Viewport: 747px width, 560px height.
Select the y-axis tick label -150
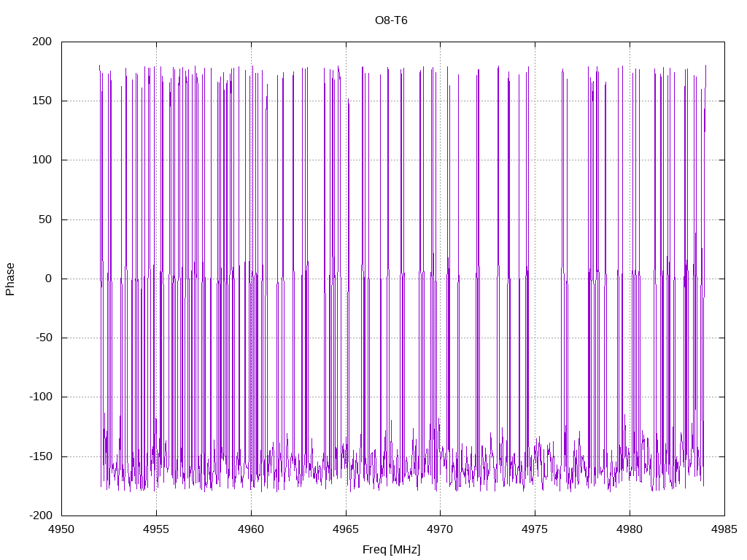pos(41,456)
